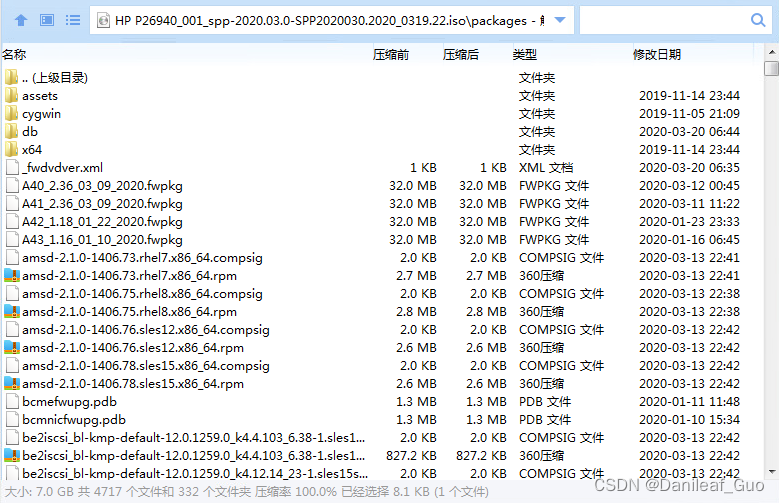Sort by the 名称 column header
779x503 pixels.
[x=14, y=55]
